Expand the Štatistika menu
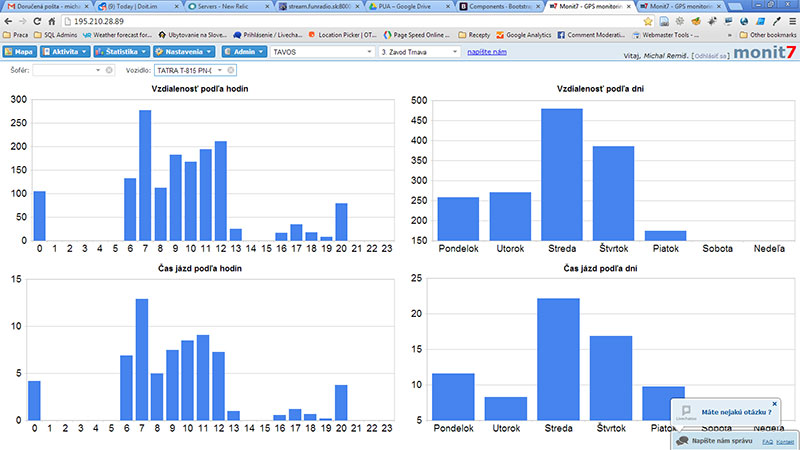Screen dimensions: 800x450 coord(123,51)
